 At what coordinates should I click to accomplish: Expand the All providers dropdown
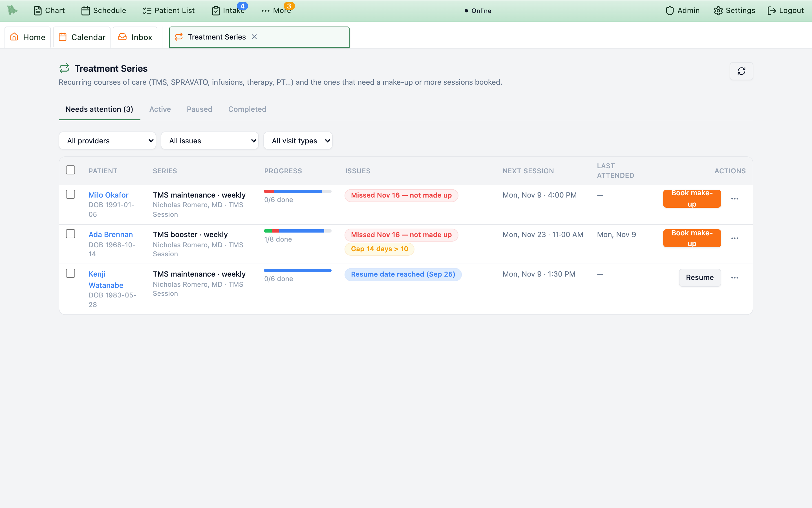[x=107, y=141]
